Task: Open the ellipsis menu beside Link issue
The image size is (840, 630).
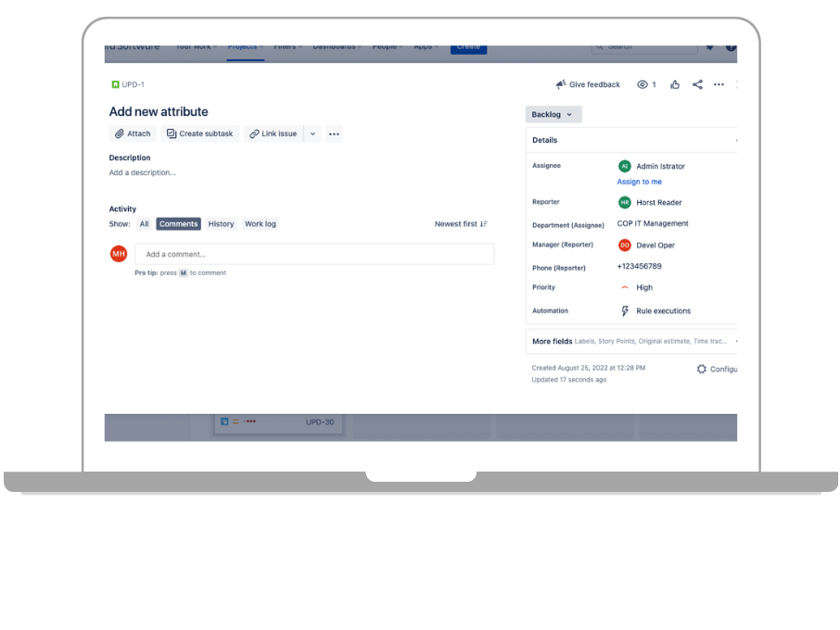Action: (334, 133)
